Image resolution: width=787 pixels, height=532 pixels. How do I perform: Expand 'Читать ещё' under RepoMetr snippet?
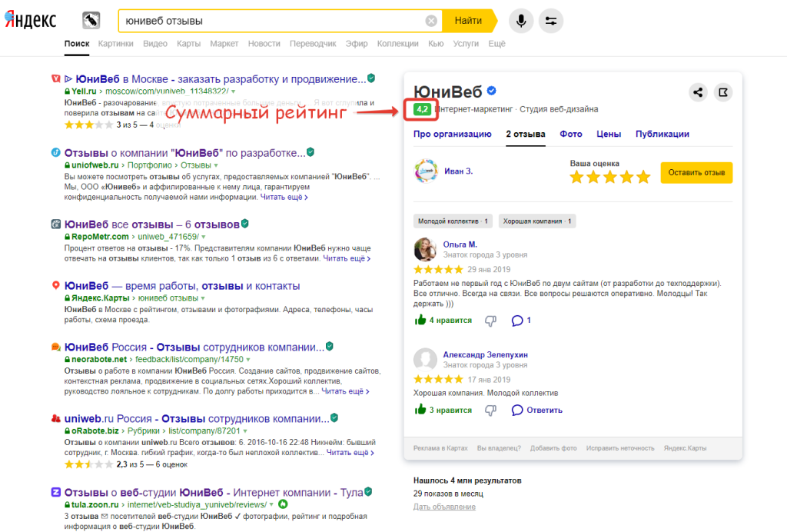point(347,258)
